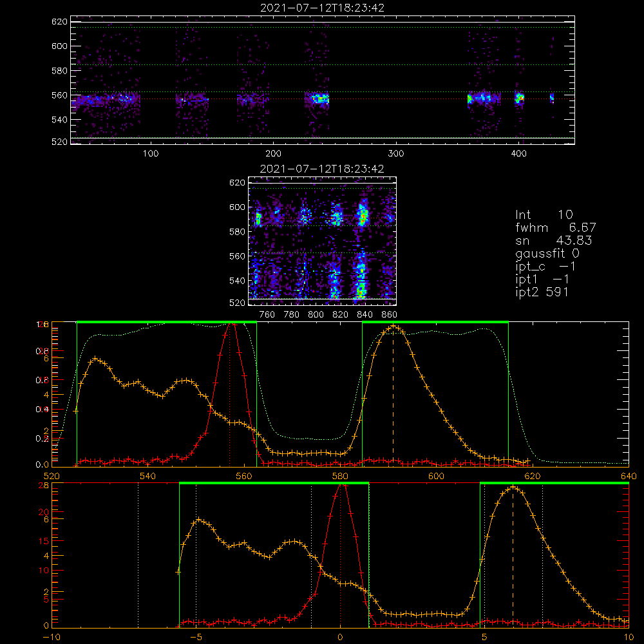
Task: Click the thick green bar above the upper-left profile window
Action: [167, 322]
